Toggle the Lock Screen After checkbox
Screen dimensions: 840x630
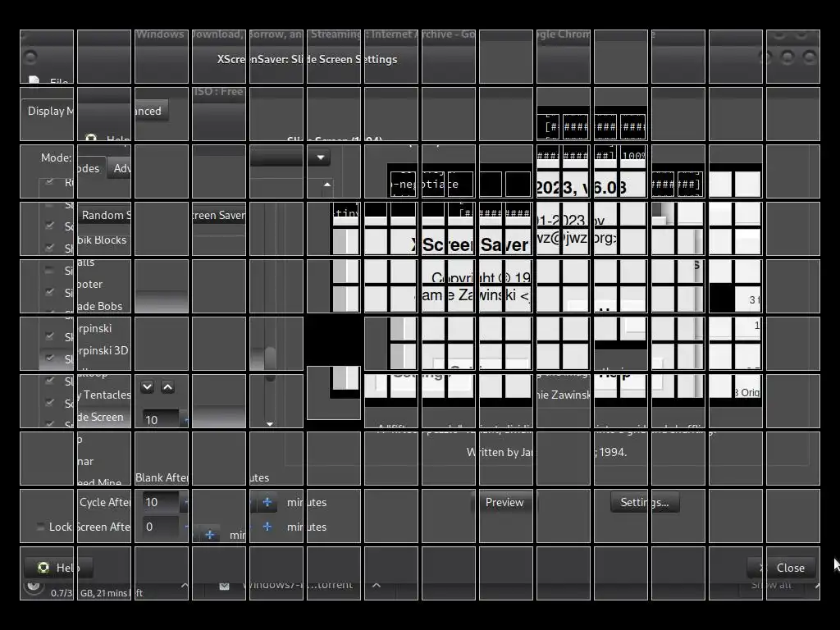(40, 527)
